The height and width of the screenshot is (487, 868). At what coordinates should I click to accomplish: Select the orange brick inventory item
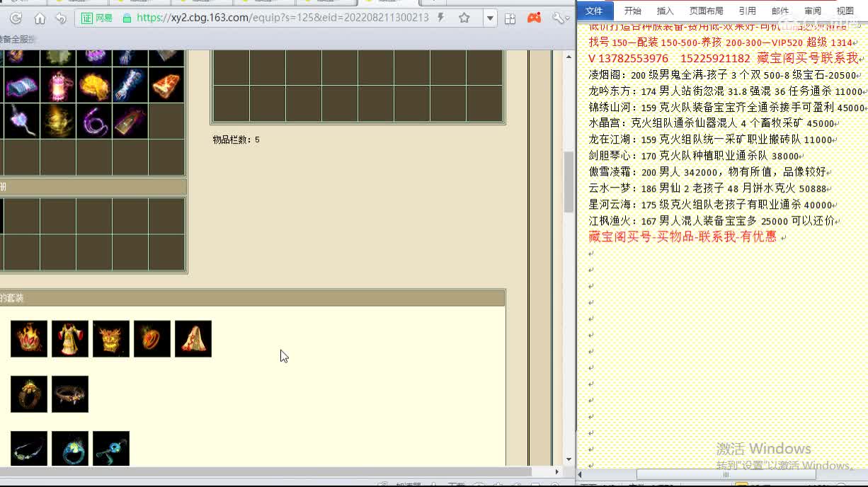coord(166,86)
